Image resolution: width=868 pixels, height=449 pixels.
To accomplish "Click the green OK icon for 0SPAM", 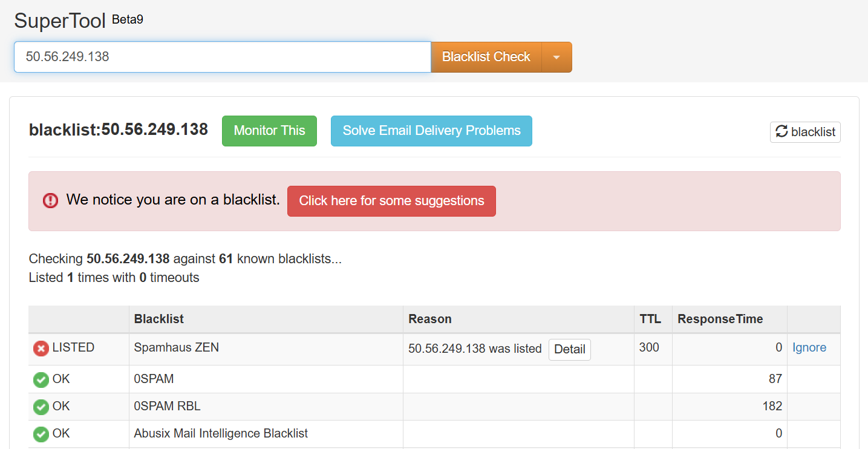I will (x=41, y=379).
